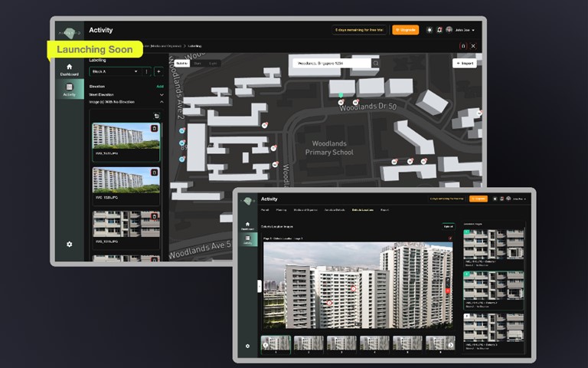Open the three-dot menu next to Block A
Screen dimensions: 588x368
coord(146,71)
